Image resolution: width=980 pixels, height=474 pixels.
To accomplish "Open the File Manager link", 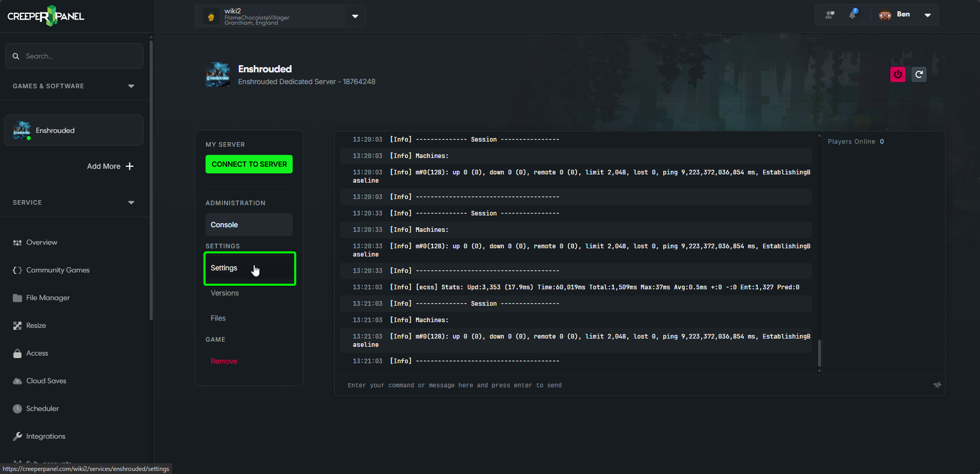I will click(48, 298).
